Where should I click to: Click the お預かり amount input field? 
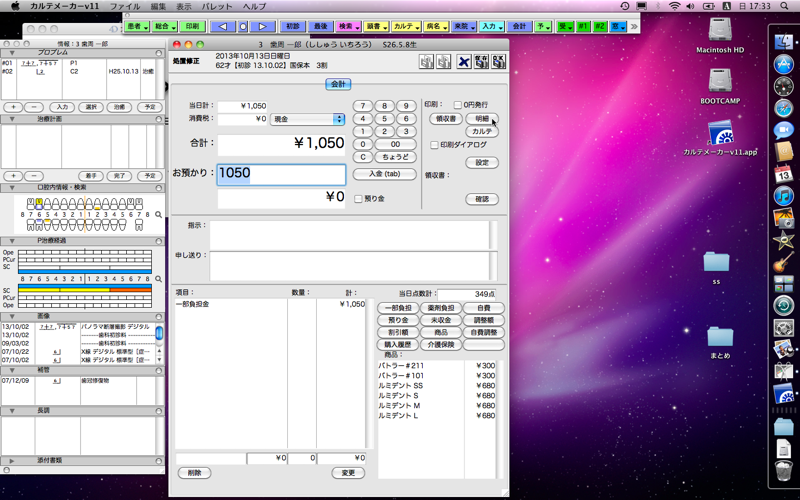[281, 173]
